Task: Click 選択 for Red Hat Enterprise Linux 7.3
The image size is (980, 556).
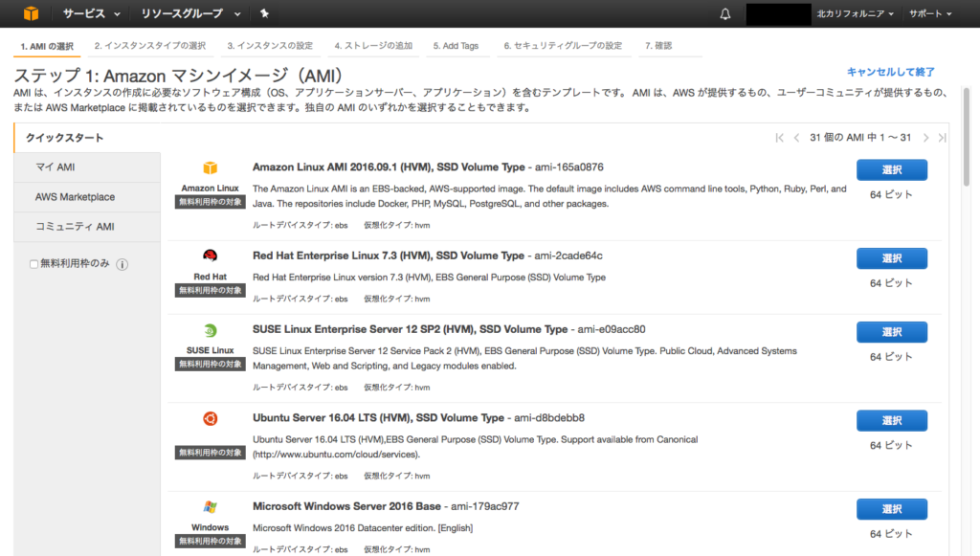Action: [892, 258]
